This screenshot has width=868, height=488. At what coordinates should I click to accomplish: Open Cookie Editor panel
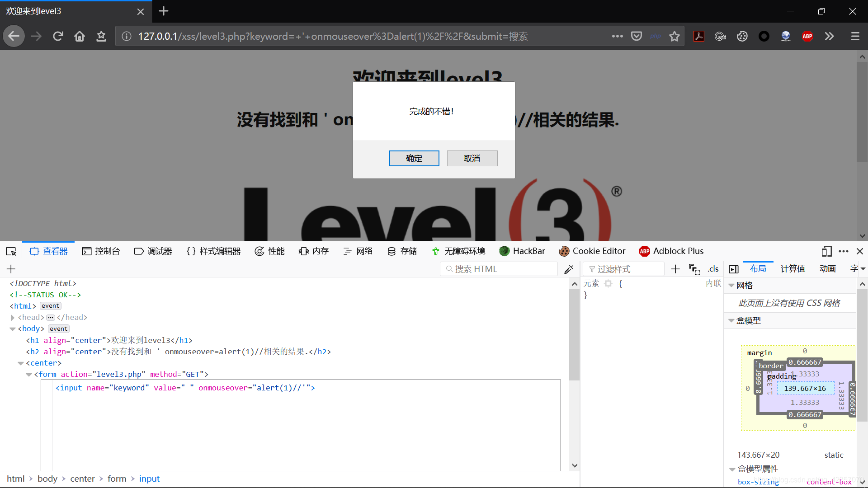tap(592, 250)
